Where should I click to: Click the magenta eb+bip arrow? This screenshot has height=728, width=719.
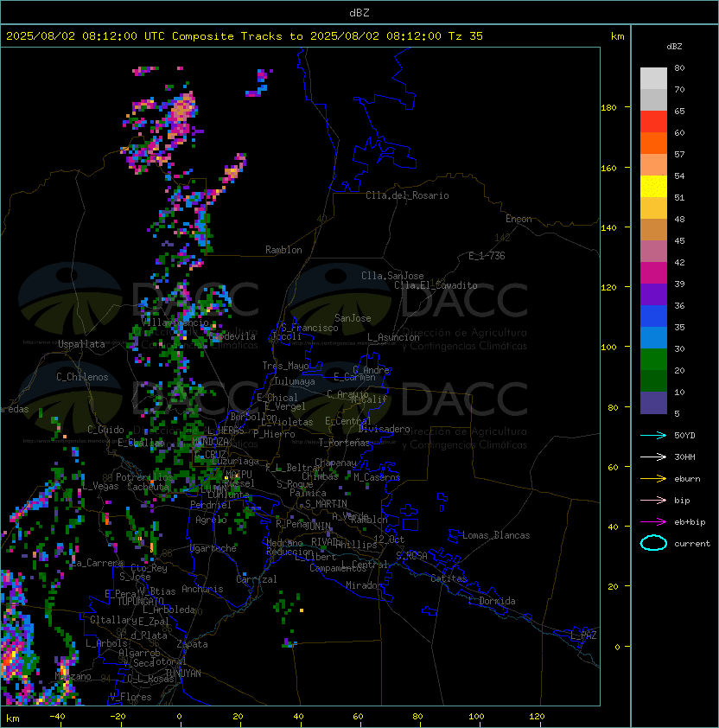pos(653,522)
